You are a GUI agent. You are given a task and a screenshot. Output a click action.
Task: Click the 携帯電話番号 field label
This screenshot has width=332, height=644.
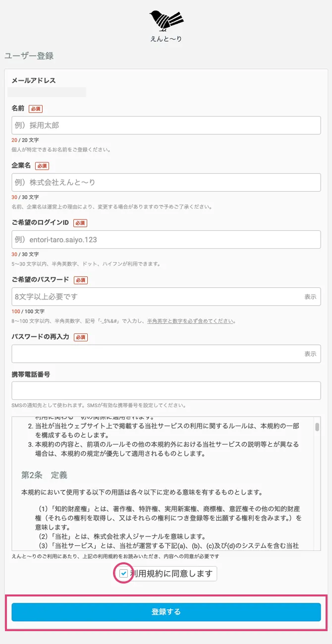(x=31, y=375)
